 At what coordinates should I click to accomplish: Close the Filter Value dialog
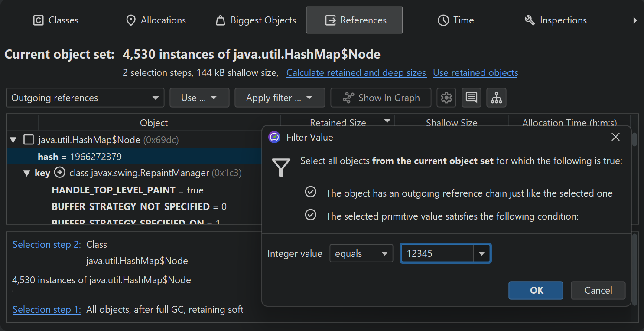tap(615, 138)
